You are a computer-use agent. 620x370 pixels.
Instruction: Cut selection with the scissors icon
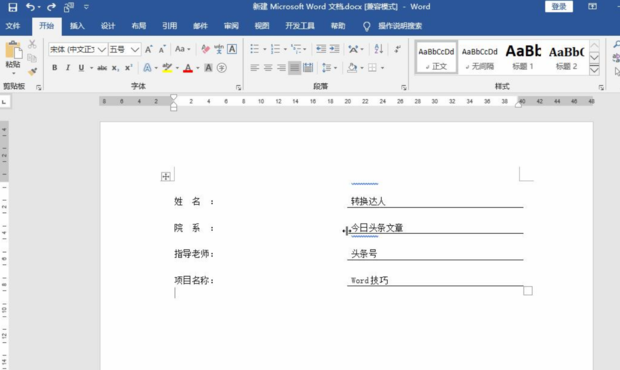(32, 44)
